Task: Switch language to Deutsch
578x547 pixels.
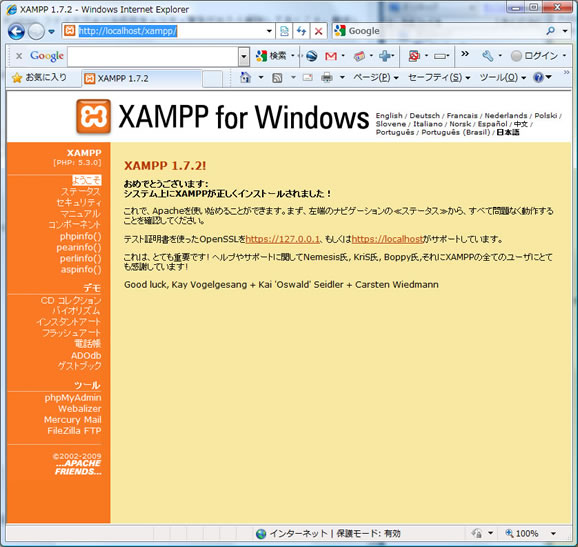Action: point(425,116)
